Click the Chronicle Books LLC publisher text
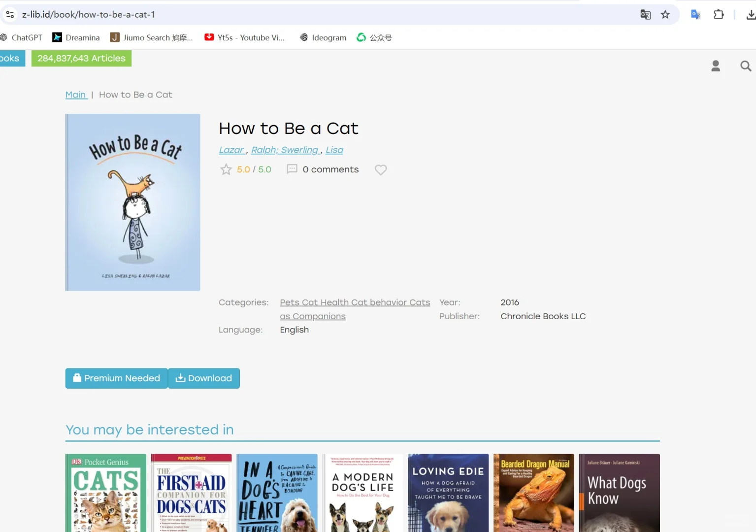This screenshot has height=532, width=756. click(543, 316)
